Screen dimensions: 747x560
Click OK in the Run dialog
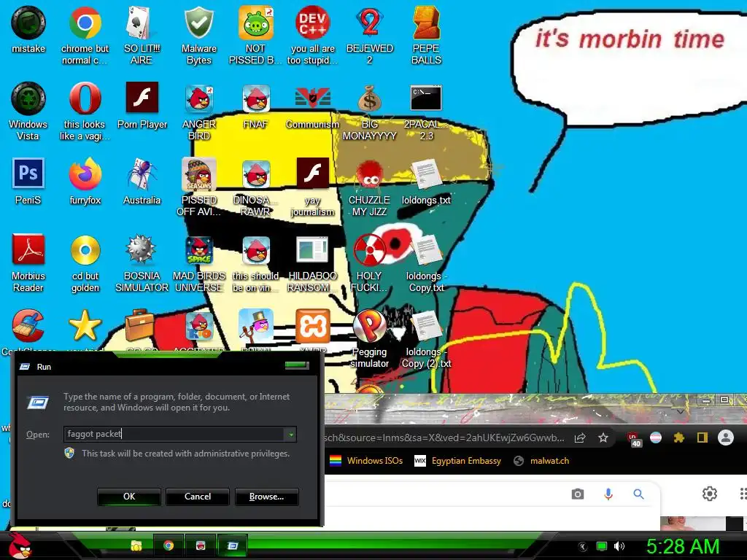(x=129, y=496)
